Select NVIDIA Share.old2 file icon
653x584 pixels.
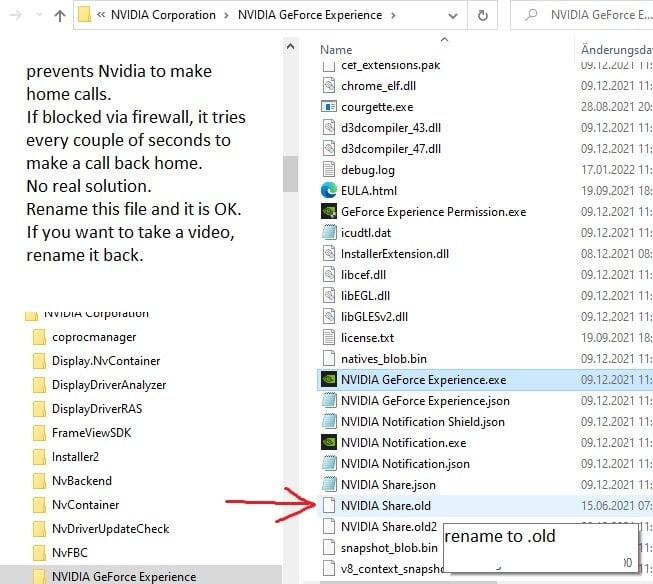tap(329, 527)
